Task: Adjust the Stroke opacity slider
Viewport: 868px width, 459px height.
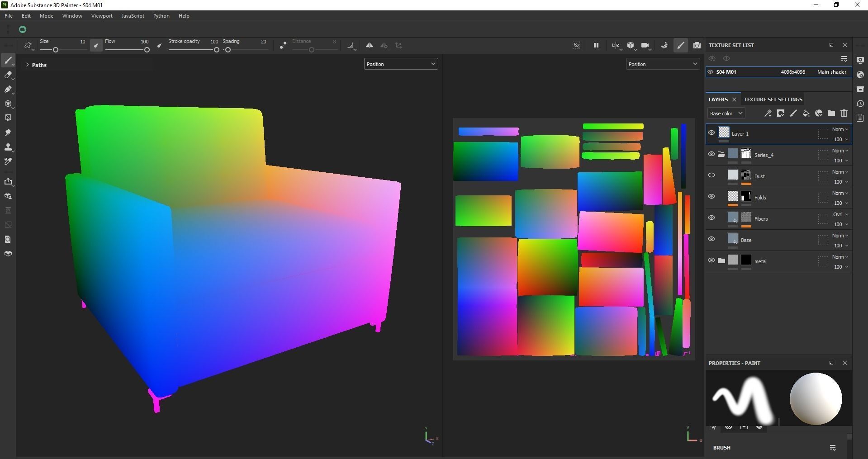Action: [194, 50]
